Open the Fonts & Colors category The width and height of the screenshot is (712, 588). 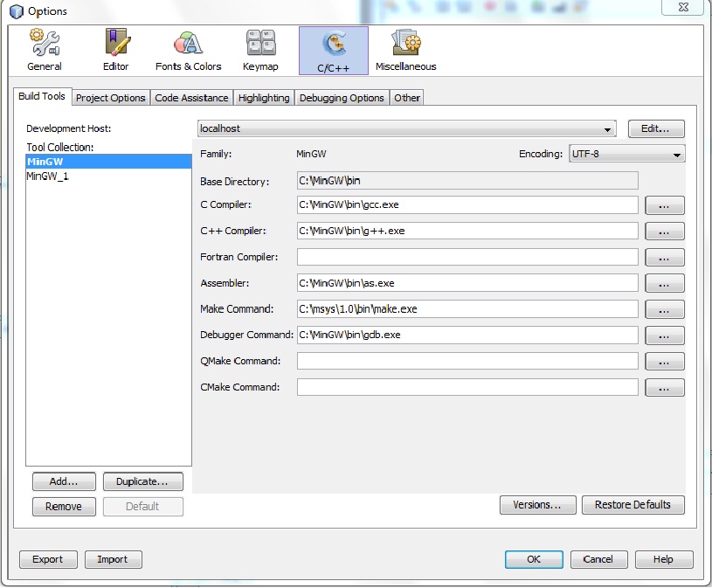coord(188,51)
